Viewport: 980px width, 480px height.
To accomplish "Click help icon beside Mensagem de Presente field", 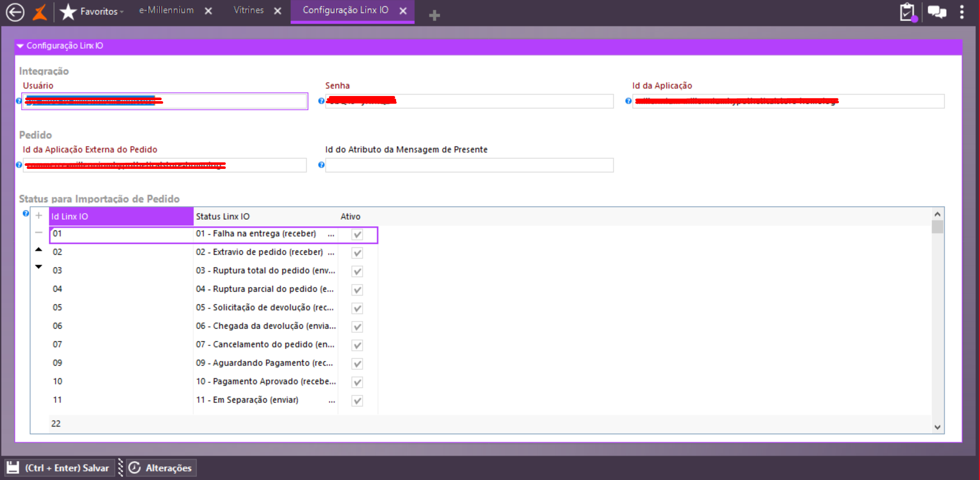I will point(321,165).
